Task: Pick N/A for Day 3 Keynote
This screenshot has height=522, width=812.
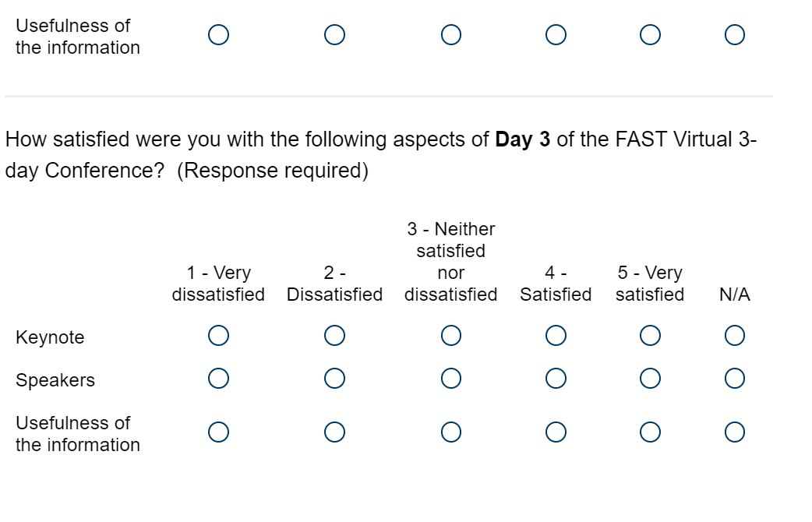Action: [734, 336]
